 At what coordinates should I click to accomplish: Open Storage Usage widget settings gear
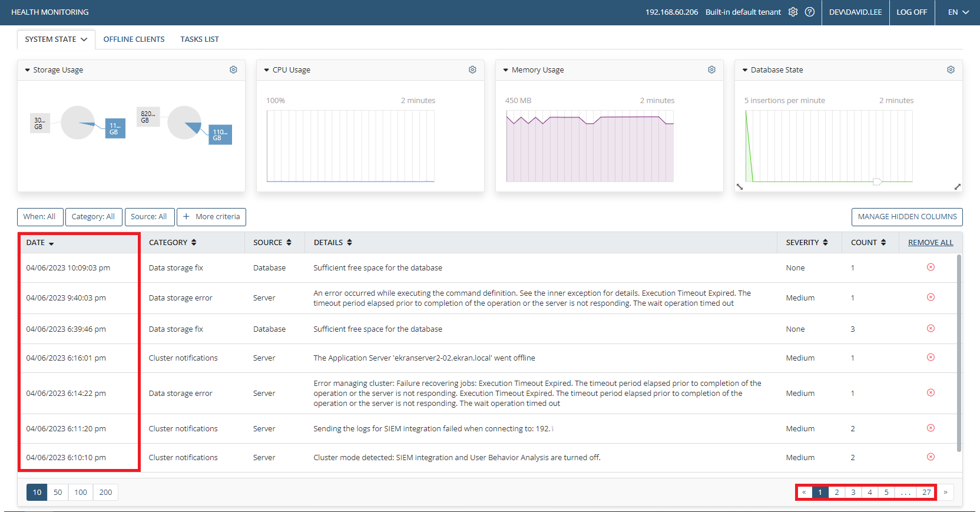click(x=233, y=70)
